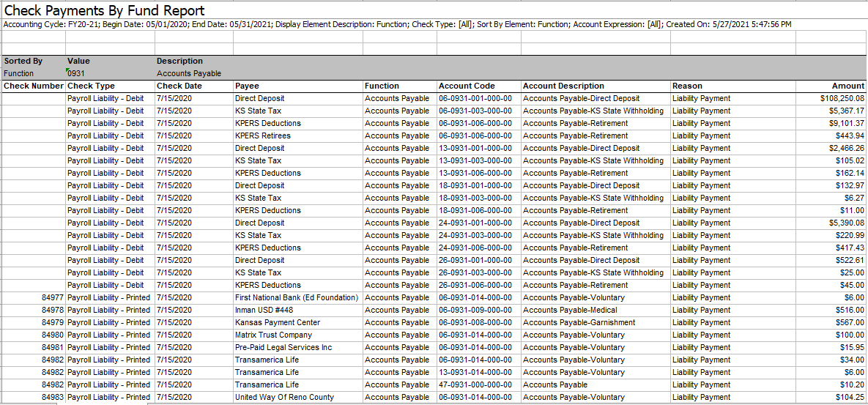Select the Accounts Payable-Medical description cell
Image resolution: width=868 pixels, height=405 pixels.
596,310
